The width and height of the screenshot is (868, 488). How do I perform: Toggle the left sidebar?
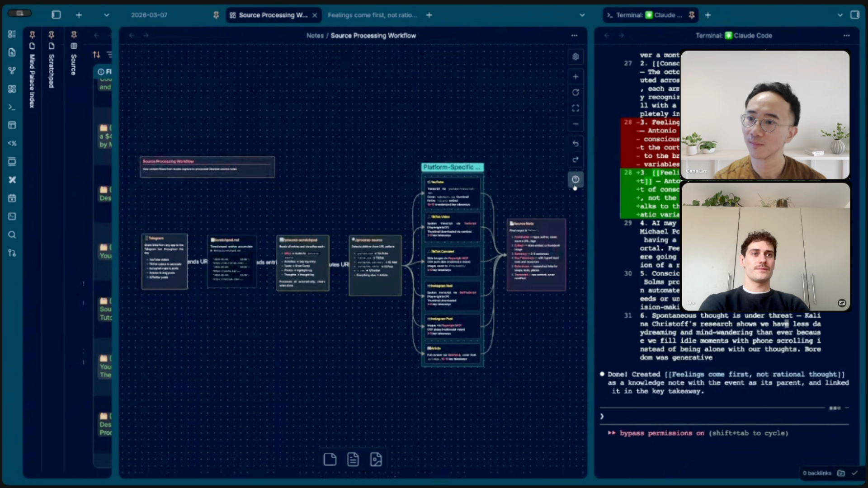click(x=56, y=15)
